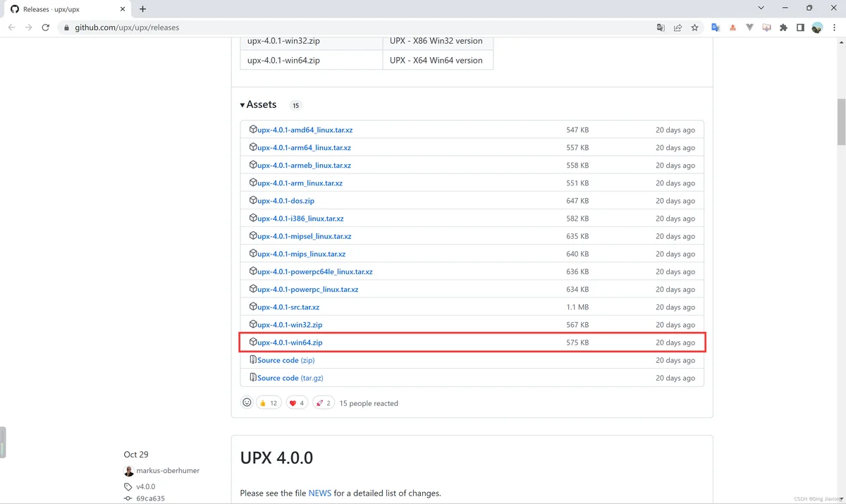Click the left edge side handle widget

click(3, 442)
